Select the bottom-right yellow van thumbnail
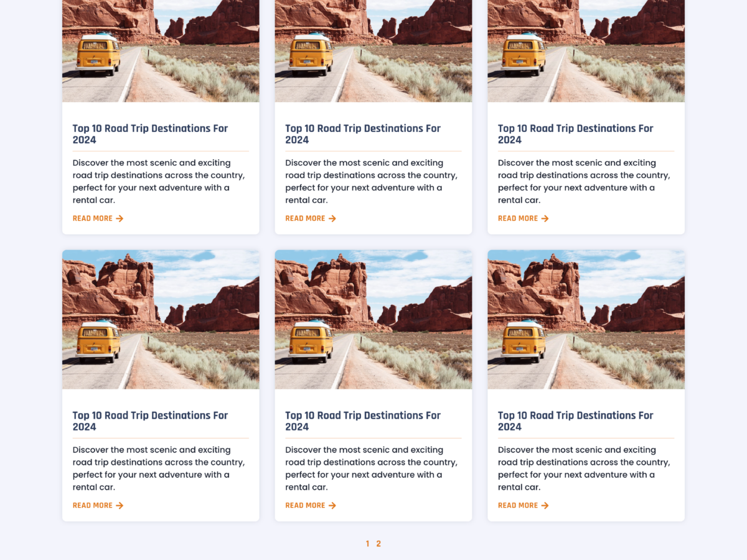 [x=586, y=320]
